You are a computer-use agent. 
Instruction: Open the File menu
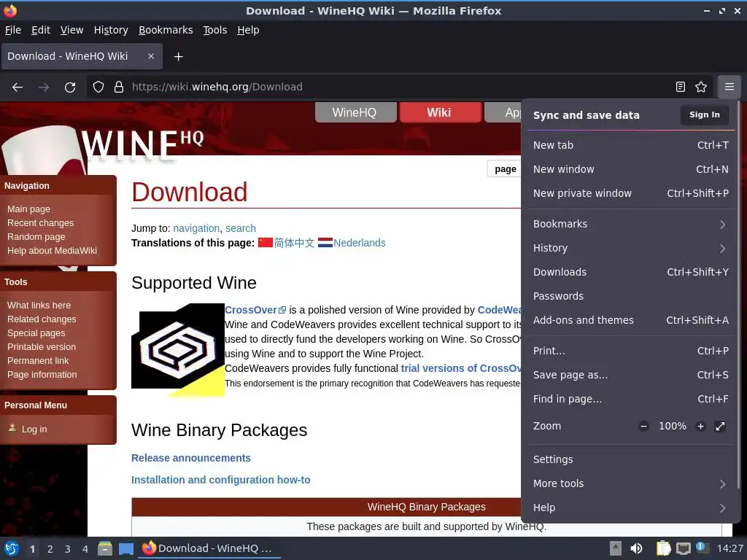coord(13,30)
